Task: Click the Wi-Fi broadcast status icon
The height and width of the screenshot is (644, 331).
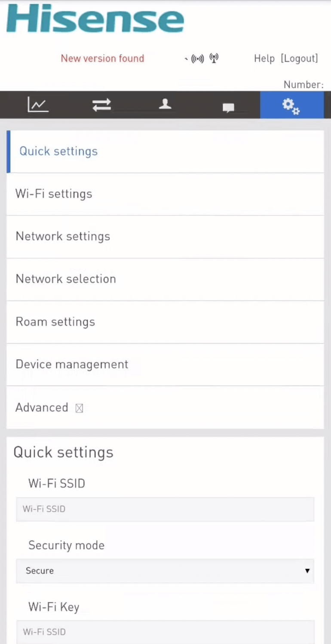Action: (x=197, y=59)
